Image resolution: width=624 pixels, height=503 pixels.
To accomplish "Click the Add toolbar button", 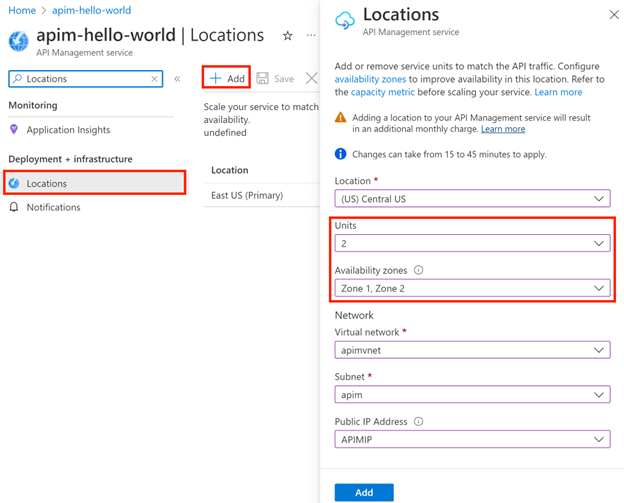I will (x=227, y=78).
